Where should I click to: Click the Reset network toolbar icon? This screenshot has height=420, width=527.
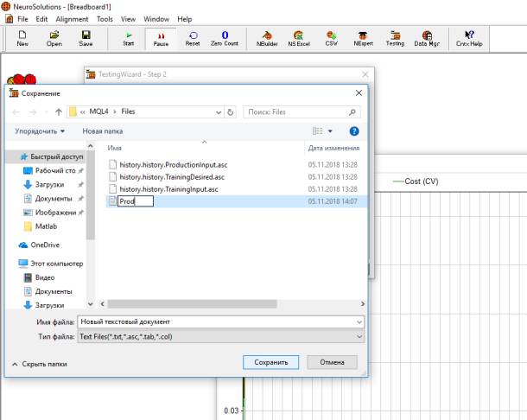[x=192, y=38]
